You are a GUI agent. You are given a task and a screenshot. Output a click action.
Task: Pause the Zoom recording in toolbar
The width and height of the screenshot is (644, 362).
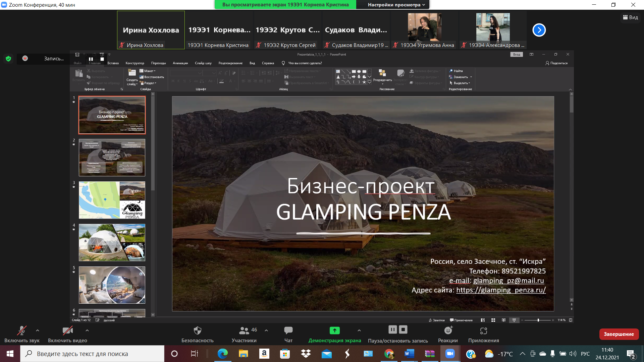(392, 330)
